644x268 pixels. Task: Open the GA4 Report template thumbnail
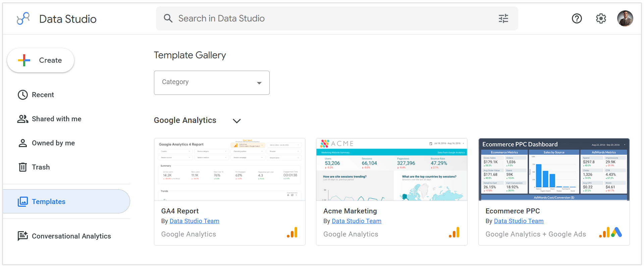click(x=230, y=170)
